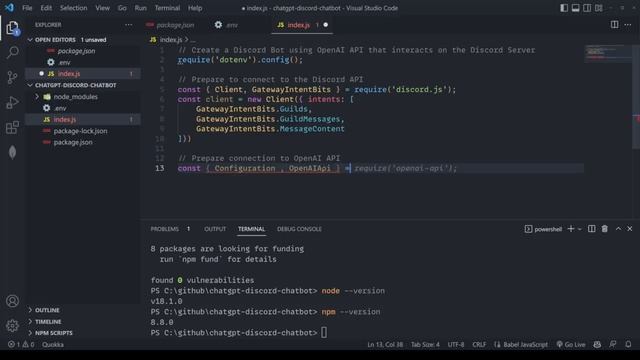Go to line via Ln 13, Col 38
Viewport: 640px width, 360px height.
click(x=385, y=344)
